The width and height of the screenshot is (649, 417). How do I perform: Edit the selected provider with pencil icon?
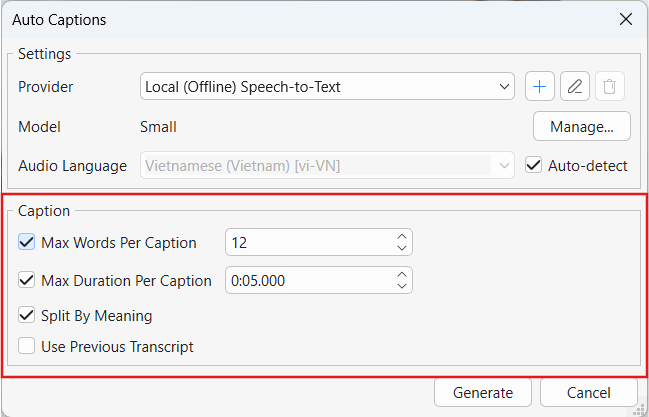click(575, 87)
